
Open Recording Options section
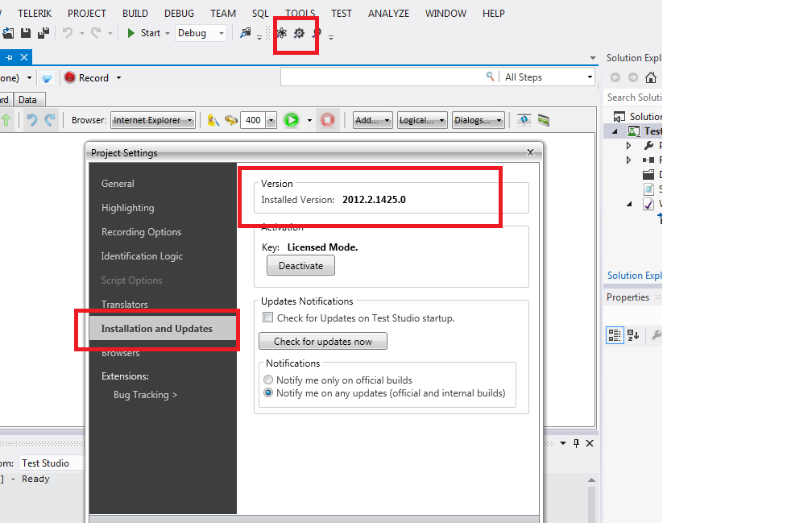142,232
